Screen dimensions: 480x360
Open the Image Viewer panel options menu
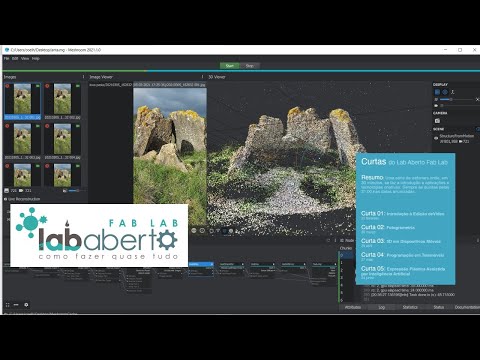point(202,77)
